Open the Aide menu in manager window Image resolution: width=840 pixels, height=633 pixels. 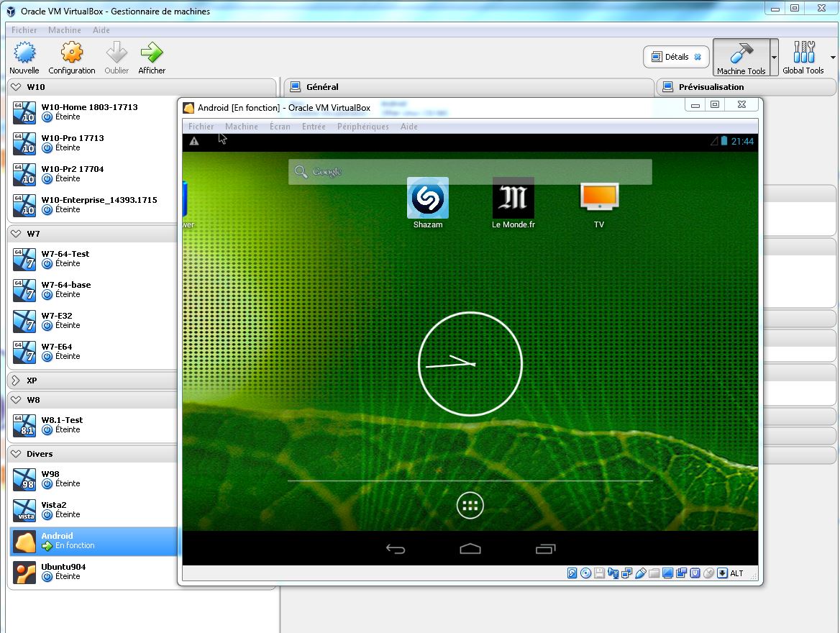point(101,30)
